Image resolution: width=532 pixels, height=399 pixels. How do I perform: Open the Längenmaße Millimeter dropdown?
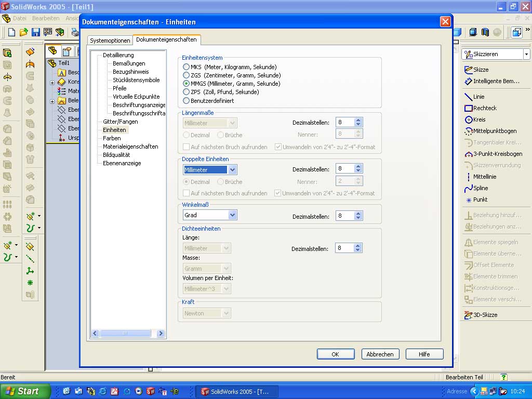(232, 123)
